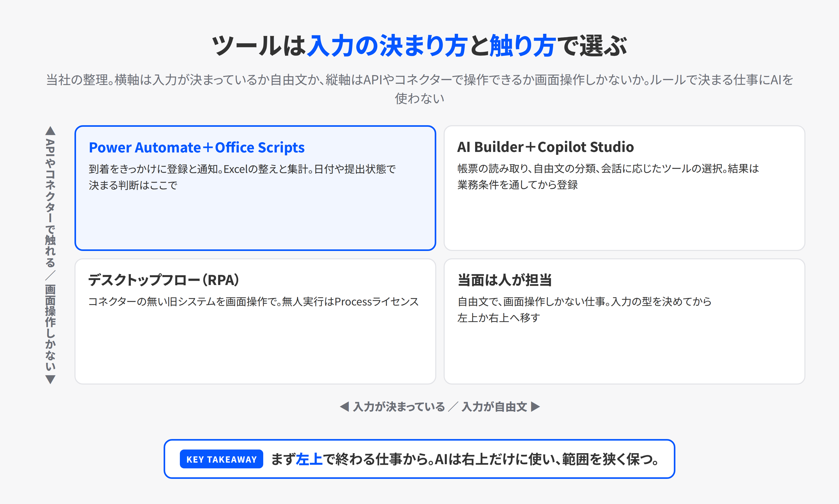839x504 pixels.
Task: Click the up arrow on the vertical axis
Action: pos(50,131)
